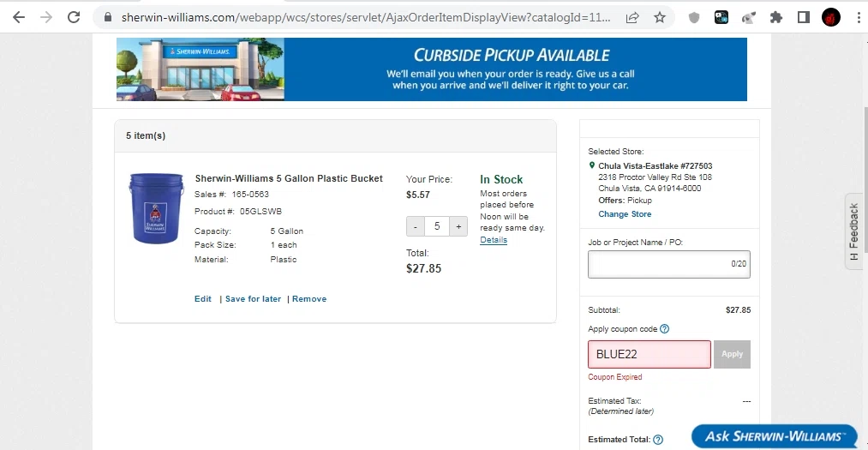Decrease bucket quantity with minus button

click(416, 227)
